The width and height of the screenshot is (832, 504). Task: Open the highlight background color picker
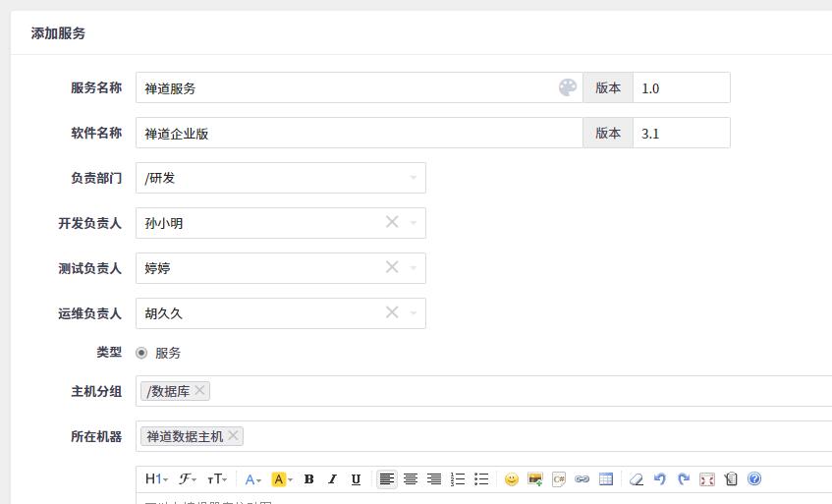coord(282,479)
